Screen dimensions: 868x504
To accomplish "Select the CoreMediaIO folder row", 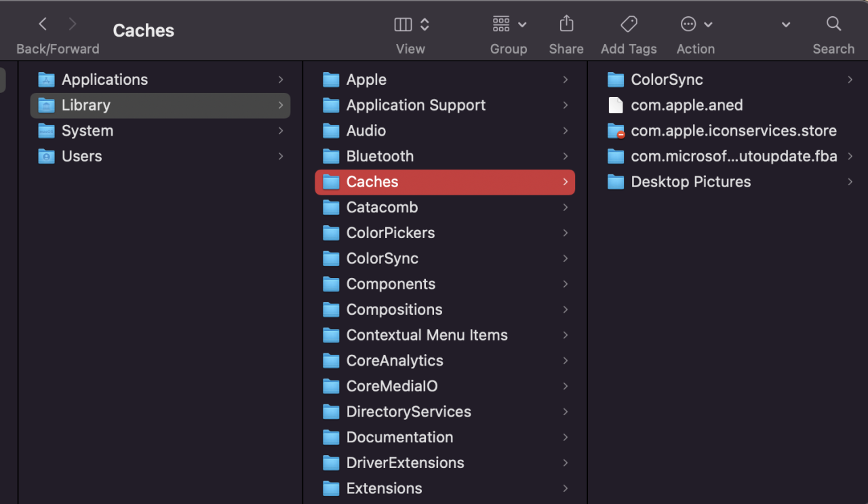I will tap(445, 386).
